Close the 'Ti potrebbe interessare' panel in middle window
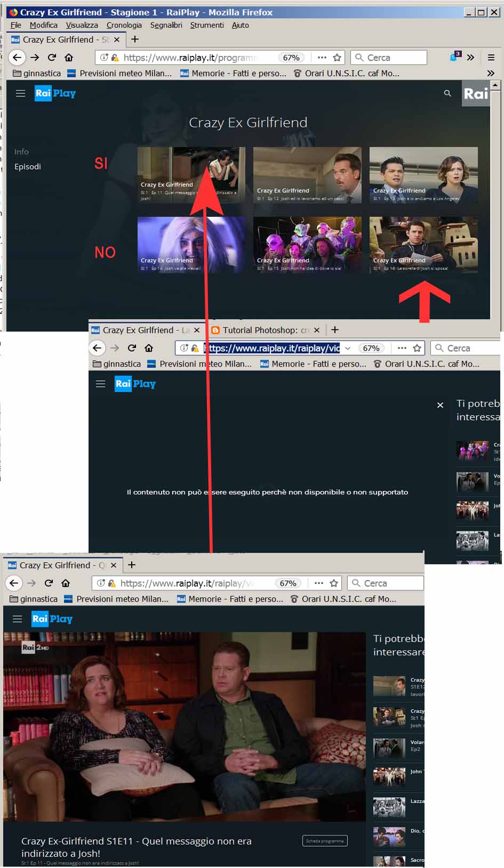The image size is (504, 868). [441, 405]
